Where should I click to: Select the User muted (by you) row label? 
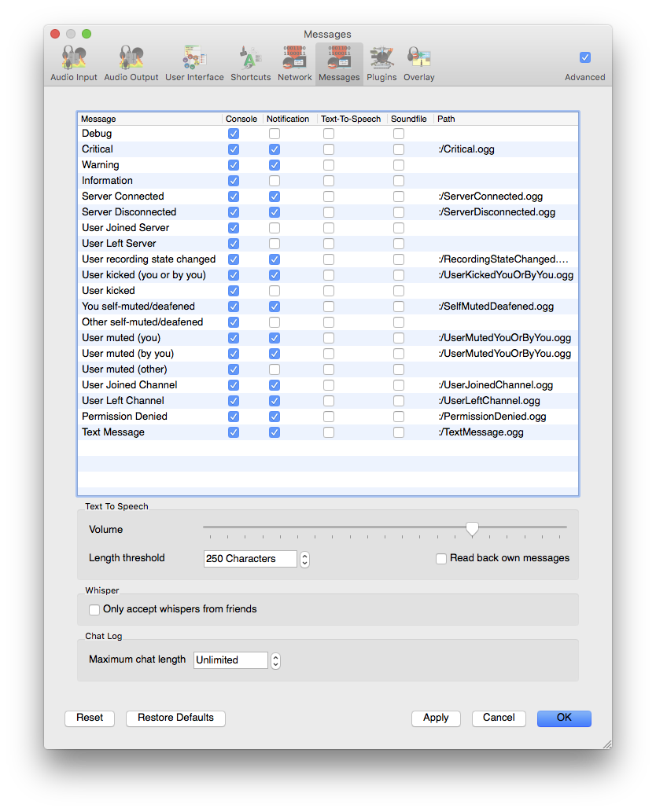(128, 354)
